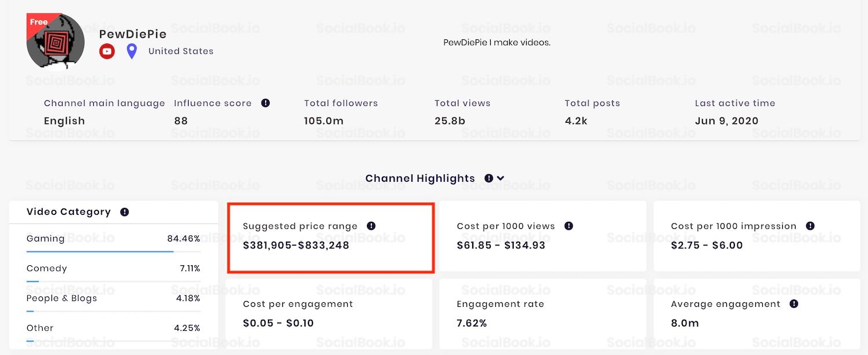Click the People & Blogs progress bar
This screenshot has width=868, height=355.
pyautogui.click(x=113, y=311)
